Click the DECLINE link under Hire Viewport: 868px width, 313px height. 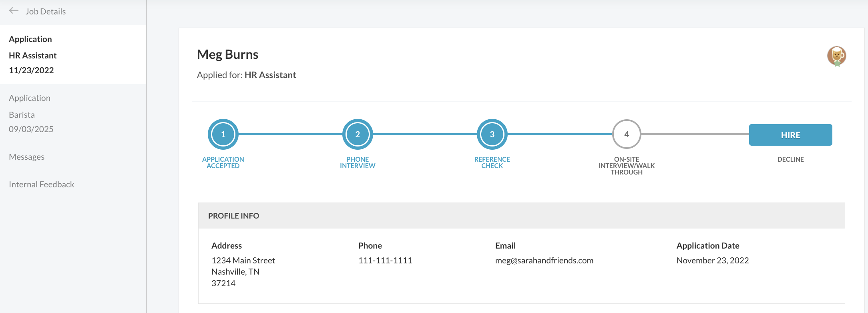(790, 159)
